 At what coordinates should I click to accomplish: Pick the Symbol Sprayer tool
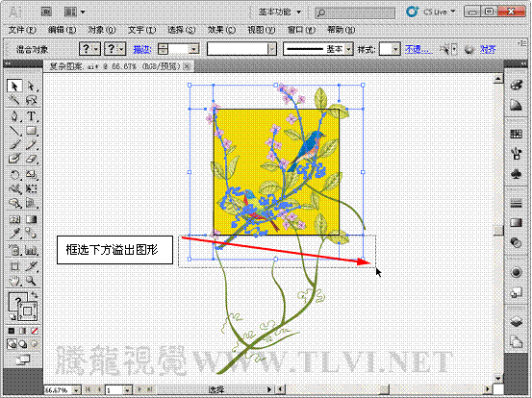click(14, 250)
